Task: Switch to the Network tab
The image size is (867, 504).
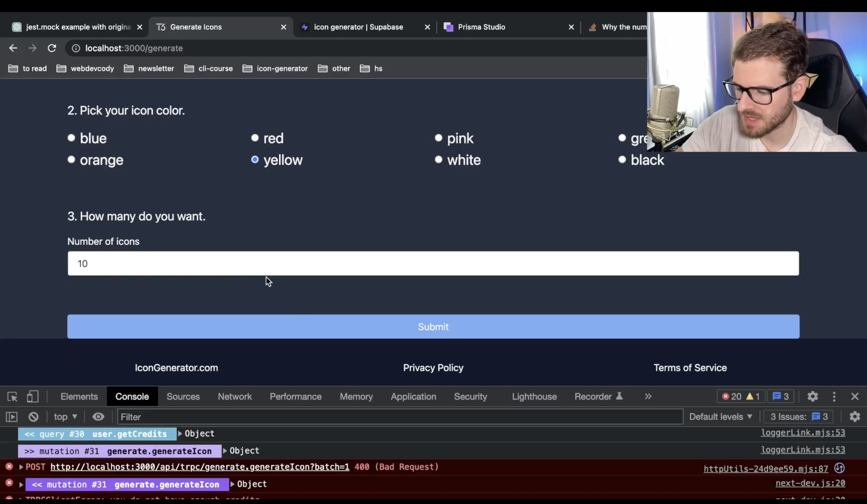Action: click(235, 397)
